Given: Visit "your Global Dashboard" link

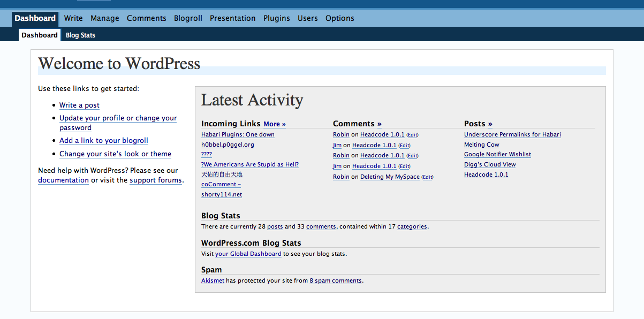Looking at the screenshot, I should coord(248,254).
